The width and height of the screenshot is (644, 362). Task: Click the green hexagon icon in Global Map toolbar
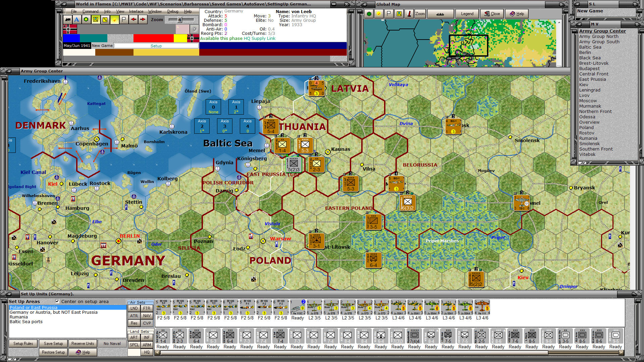[369, 14]
